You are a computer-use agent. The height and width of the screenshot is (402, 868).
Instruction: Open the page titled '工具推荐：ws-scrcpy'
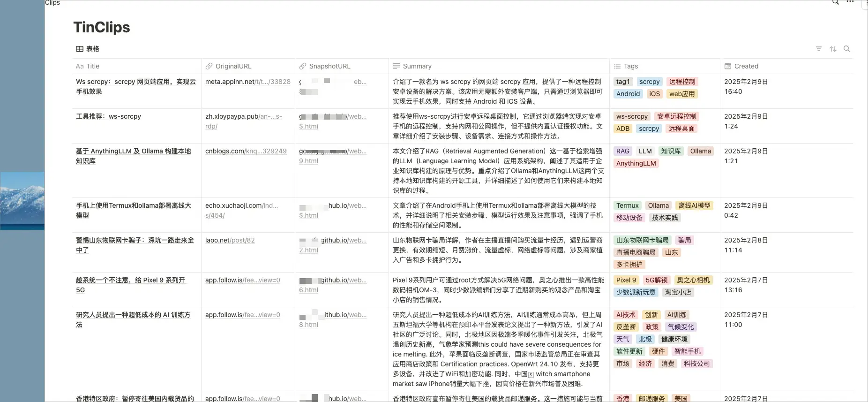tap(108, 116)
